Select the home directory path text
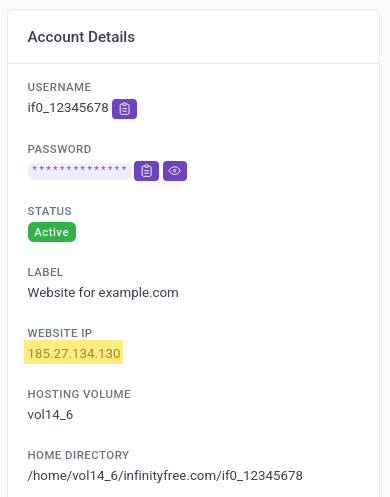 (165, 476)
